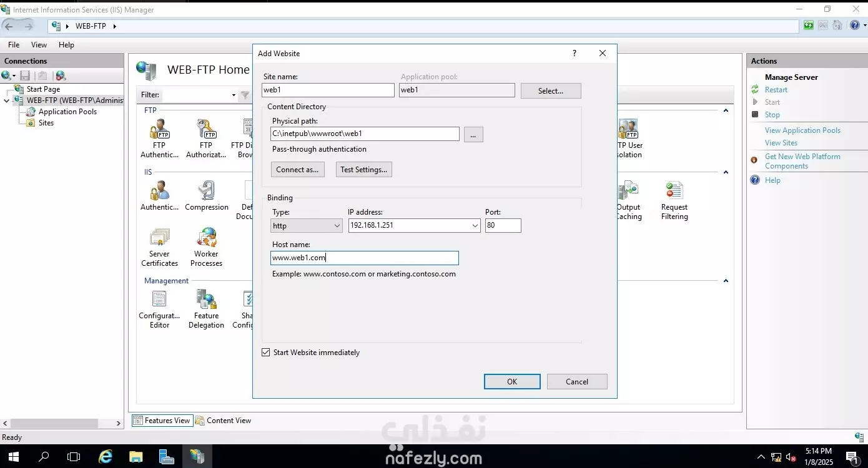
Task: Click Connect as button
Action: (x=297, y=169)
